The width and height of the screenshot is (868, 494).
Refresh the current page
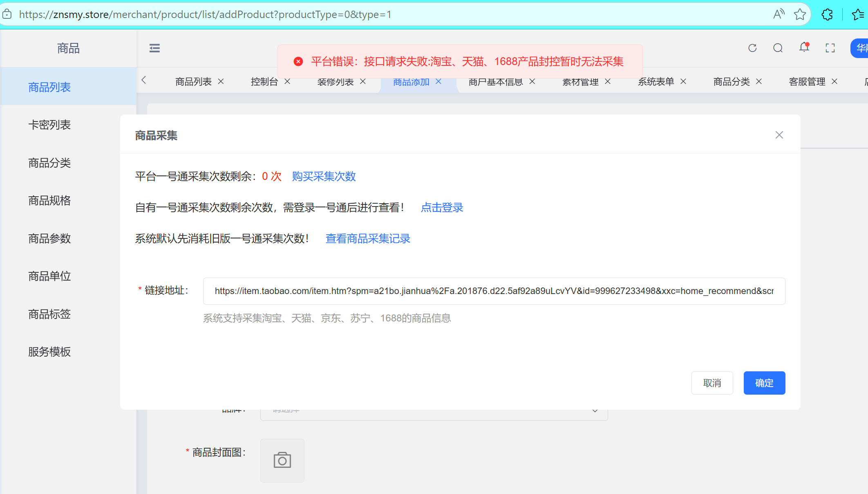click(x=752, y=48)
